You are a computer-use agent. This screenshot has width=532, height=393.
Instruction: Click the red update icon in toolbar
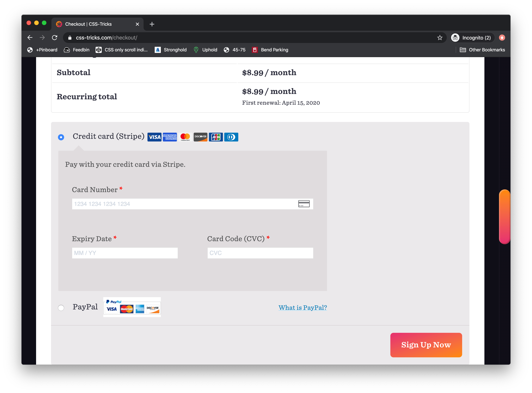point(502,38)
